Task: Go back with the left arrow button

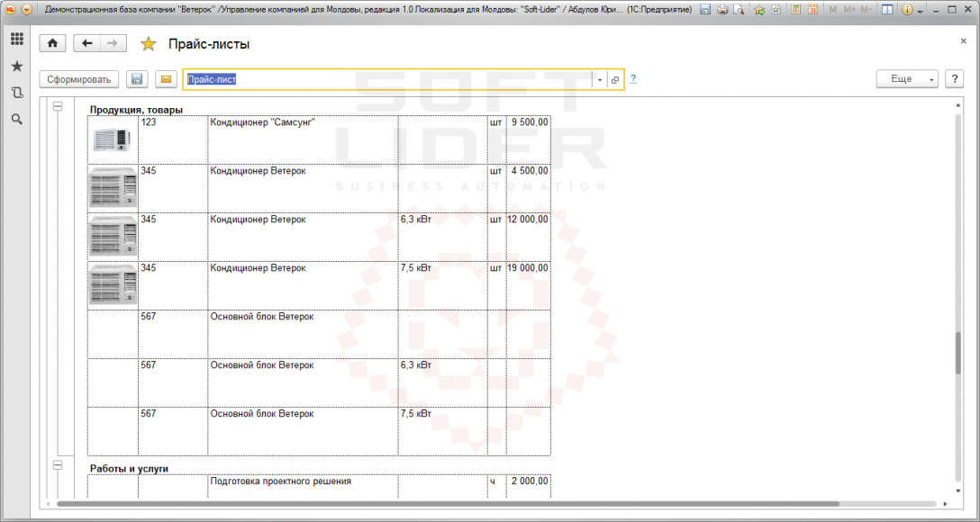Action: point(86,43)
